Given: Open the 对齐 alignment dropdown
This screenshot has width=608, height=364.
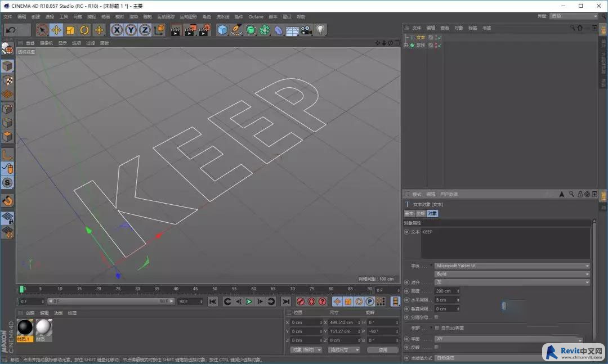Looking at the screenshot, I should pyautogui.click(x=512, y=282).
